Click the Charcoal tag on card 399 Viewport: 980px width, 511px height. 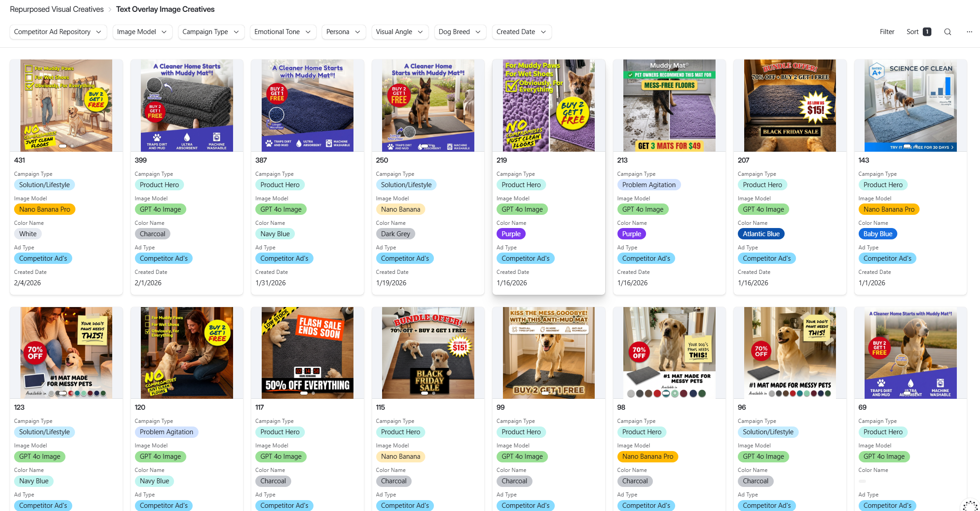tap(152, 234)
